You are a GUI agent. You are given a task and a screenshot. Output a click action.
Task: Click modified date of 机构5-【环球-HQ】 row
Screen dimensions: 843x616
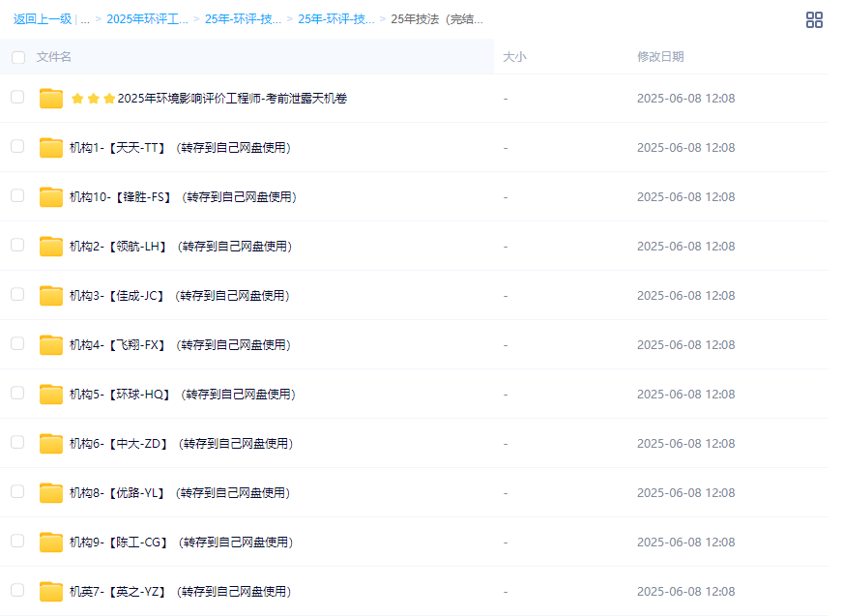click(686, 395)
